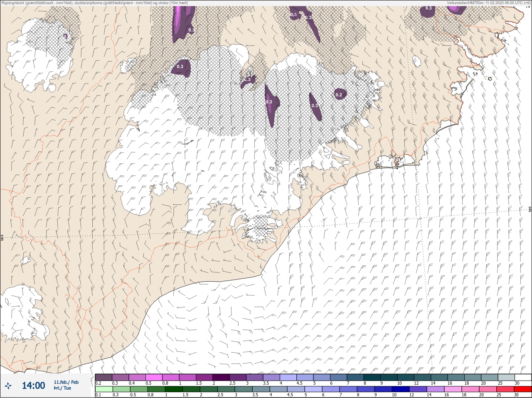Click the 0.2 precipitation label on the map
Viewport: 532px width, 398px height.
point(339,95)
